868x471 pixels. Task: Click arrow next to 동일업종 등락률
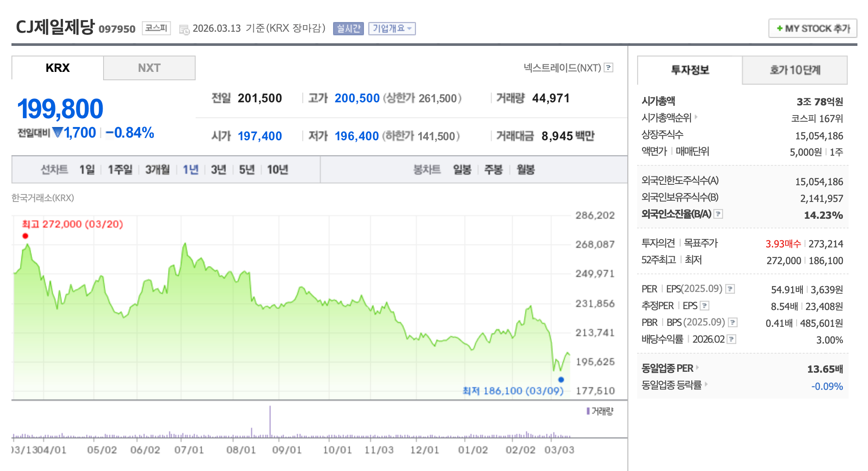pos(706,384)
